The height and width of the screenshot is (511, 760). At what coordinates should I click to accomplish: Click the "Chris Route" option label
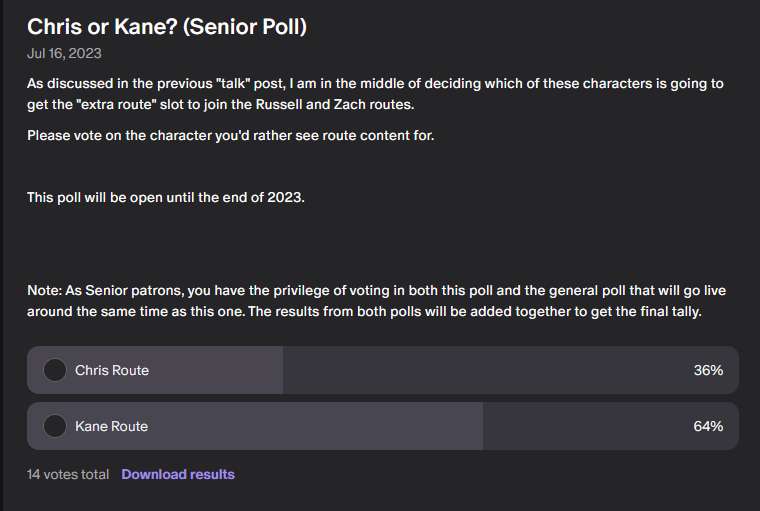(x=112, y=370)
